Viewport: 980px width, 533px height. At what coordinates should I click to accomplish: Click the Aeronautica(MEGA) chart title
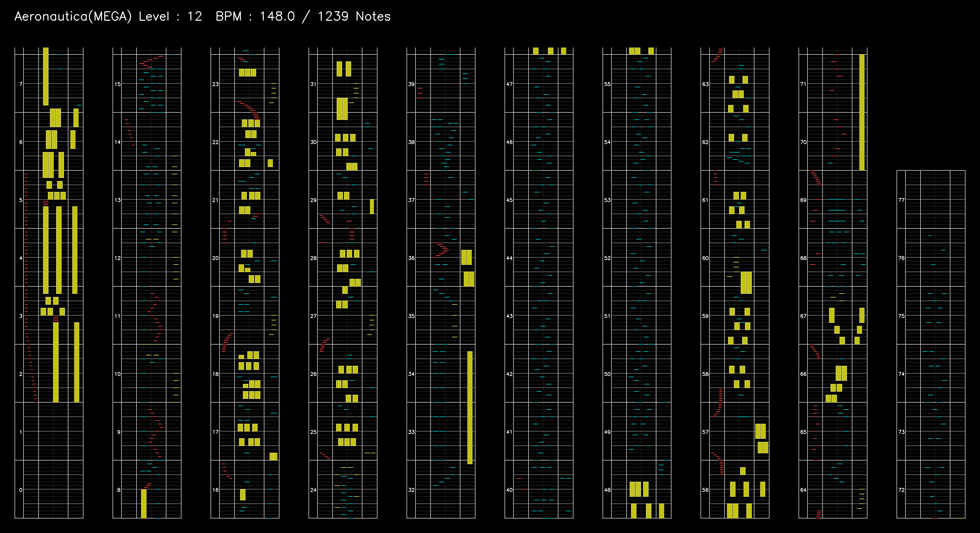(73, 16)
